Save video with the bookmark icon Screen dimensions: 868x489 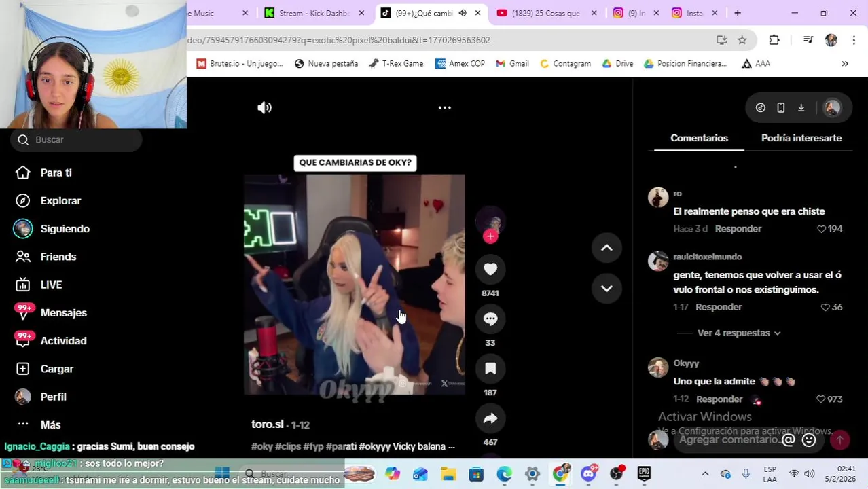[490, 368]
